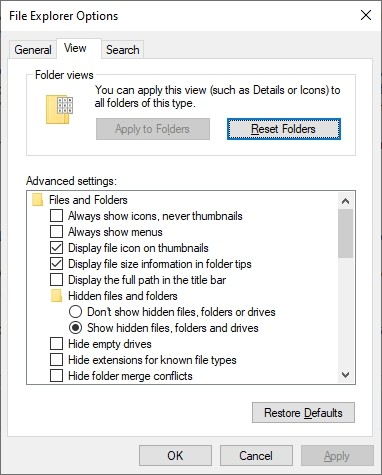Switch to the General tab
This screenshot has width=382, height=475.
coord(33,50)
